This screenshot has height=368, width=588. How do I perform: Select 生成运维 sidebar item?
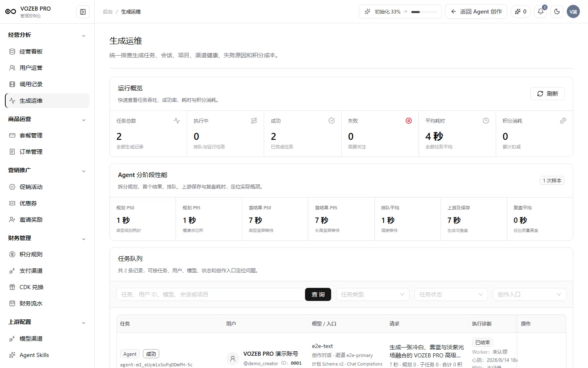[x=47, y=101]
